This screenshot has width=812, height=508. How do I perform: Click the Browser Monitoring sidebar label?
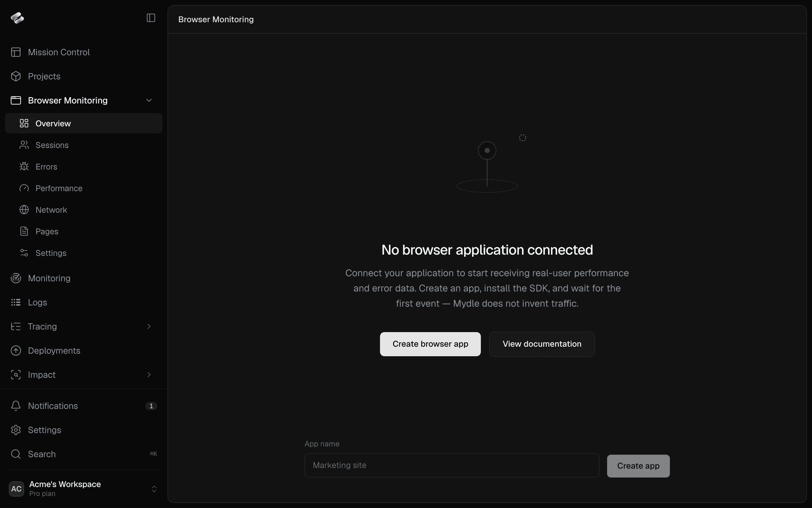click(x=68, y=100)
